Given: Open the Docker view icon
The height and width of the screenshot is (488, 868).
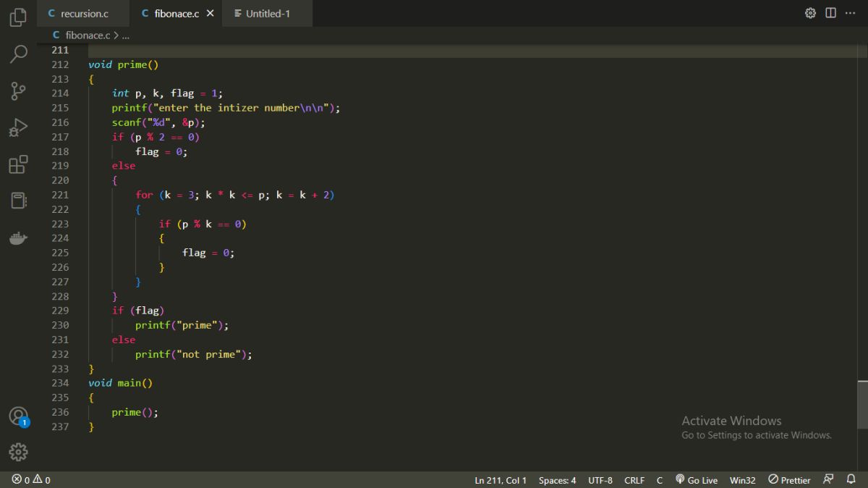Looking at the screenshot, I should (18, 237).
